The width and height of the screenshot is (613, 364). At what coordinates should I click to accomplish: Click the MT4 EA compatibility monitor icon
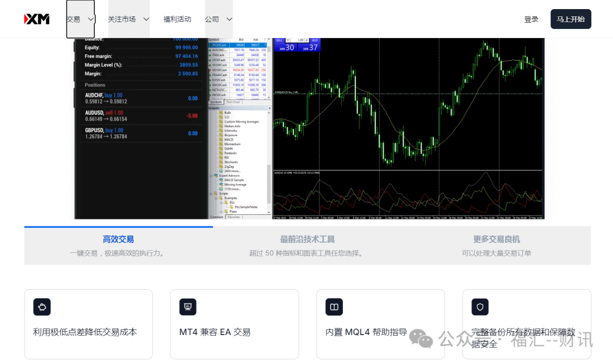coord(188,307)
